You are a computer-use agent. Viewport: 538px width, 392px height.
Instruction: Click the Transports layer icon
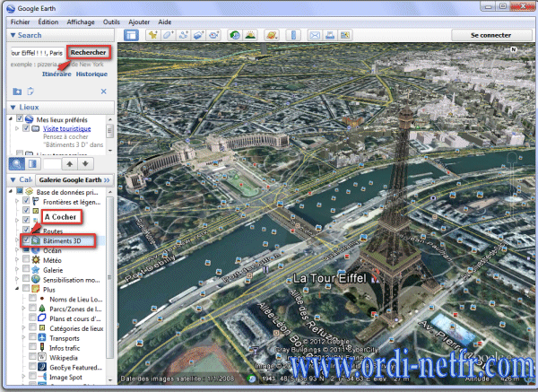42,337
